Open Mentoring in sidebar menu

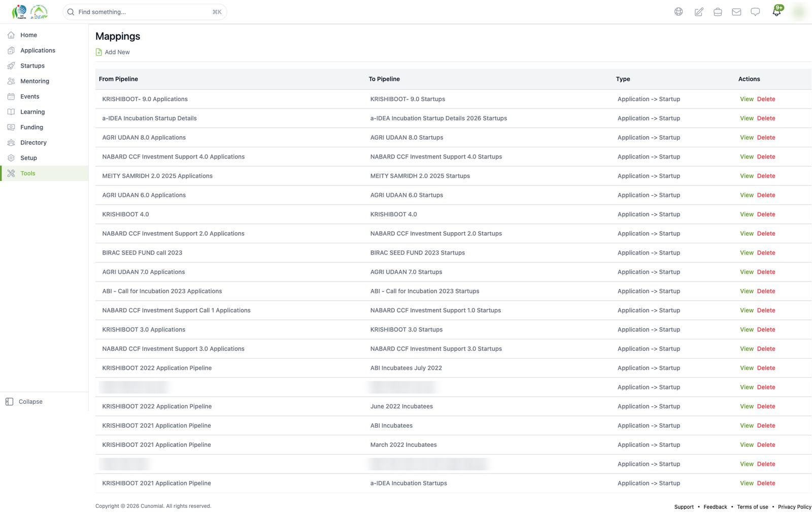coord(44,81)
